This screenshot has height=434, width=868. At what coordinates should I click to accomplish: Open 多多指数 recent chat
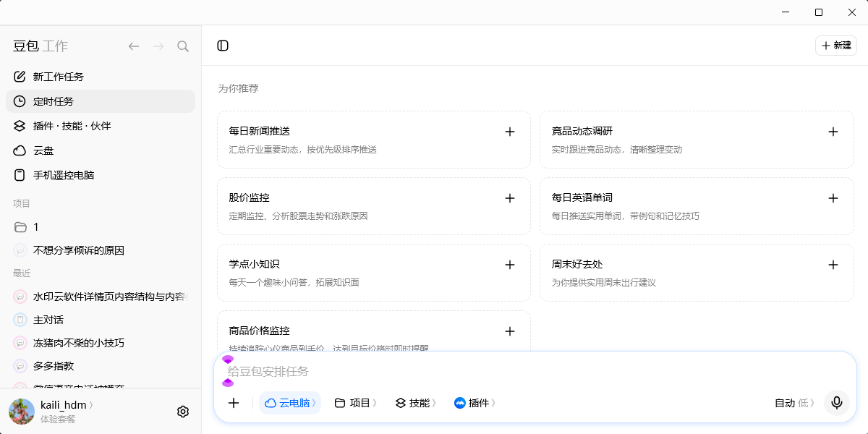pyautogui.click(x=101, y=366)
